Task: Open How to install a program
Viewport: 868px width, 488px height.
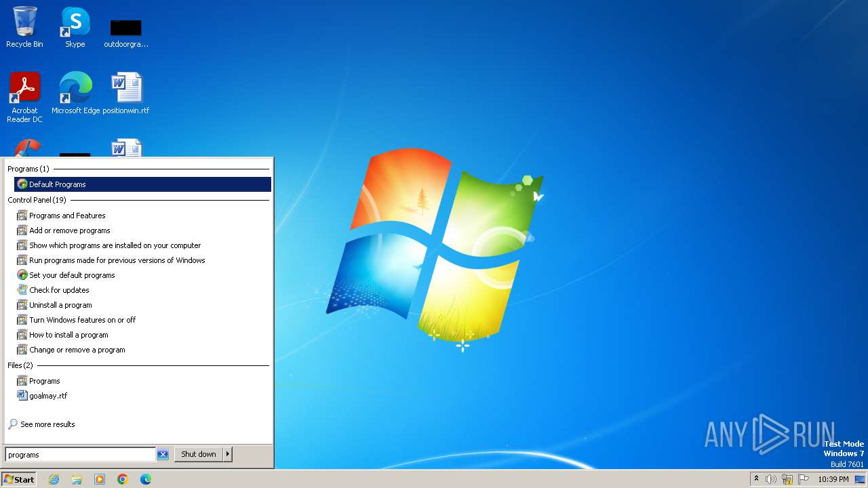Action: [142, 335]
